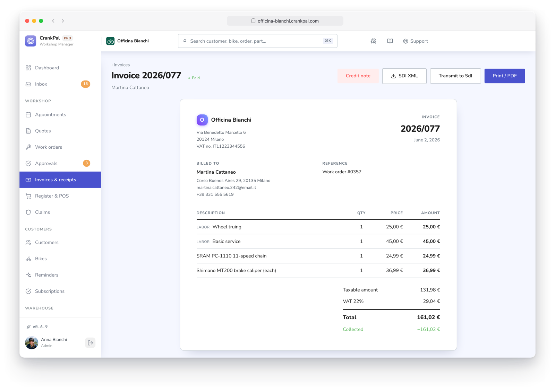Viewport: 555px width, 392px height.
Task: Click the Anna Bianchi avatar photo
Action: (x=32, y=343)
